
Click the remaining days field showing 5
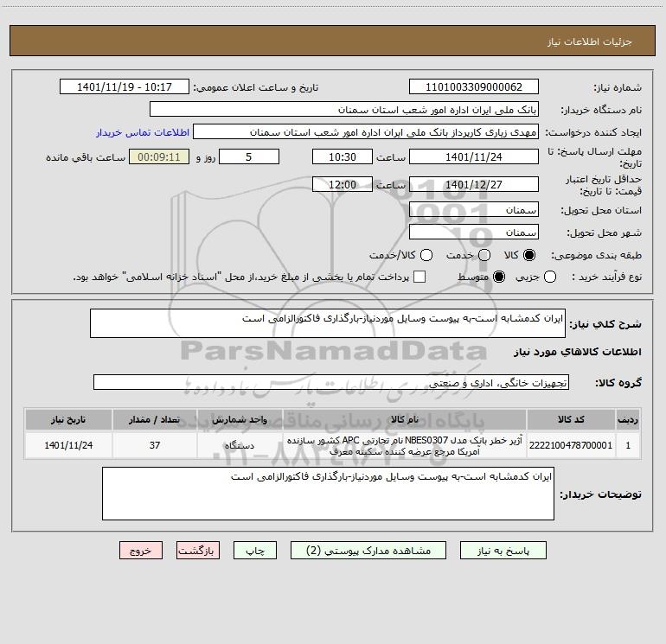click(x=249, y=156)
